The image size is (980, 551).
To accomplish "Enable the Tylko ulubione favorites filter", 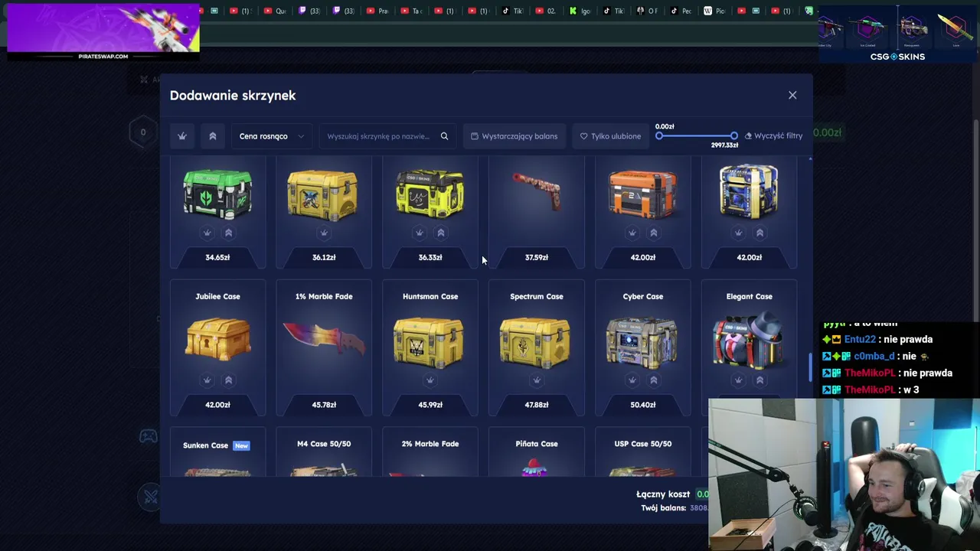I will pos(610,136).
